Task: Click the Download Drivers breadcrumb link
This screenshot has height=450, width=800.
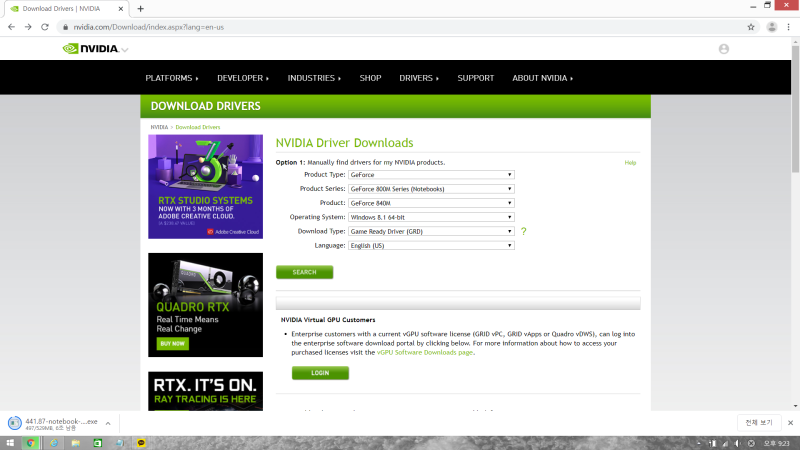Action: click(198, 127)
